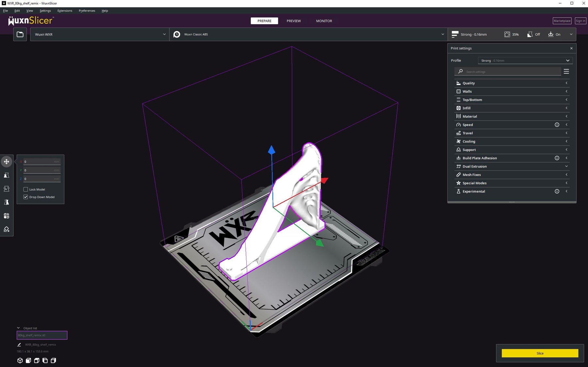588x367 pixels.
Task: Open the Preferences menu
Action: [x=87, y=11]
